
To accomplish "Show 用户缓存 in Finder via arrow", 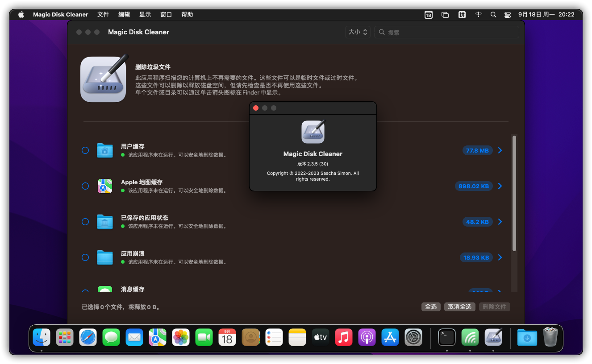I will tap(500, 150).
